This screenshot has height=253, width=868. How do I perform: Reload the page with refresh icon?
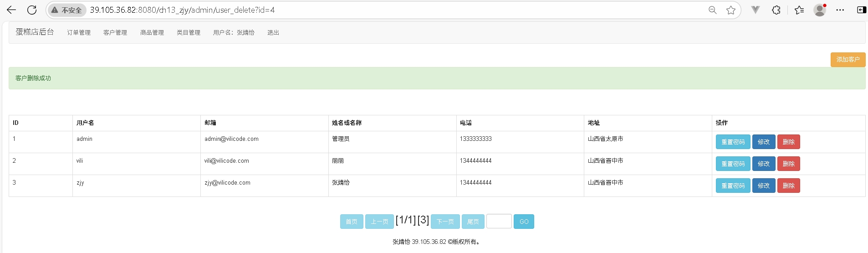pyautogui.click(x=32, y=10)
